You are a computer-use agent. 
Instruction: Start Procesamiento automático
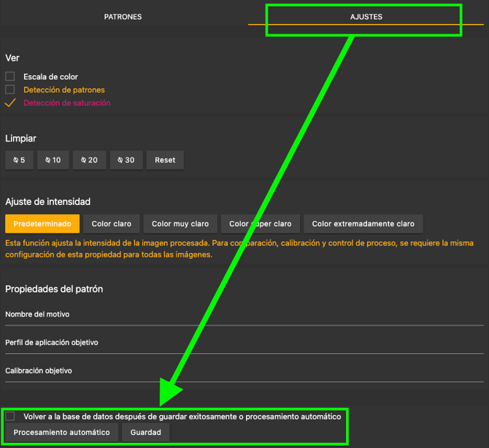(x=62, y=432)
